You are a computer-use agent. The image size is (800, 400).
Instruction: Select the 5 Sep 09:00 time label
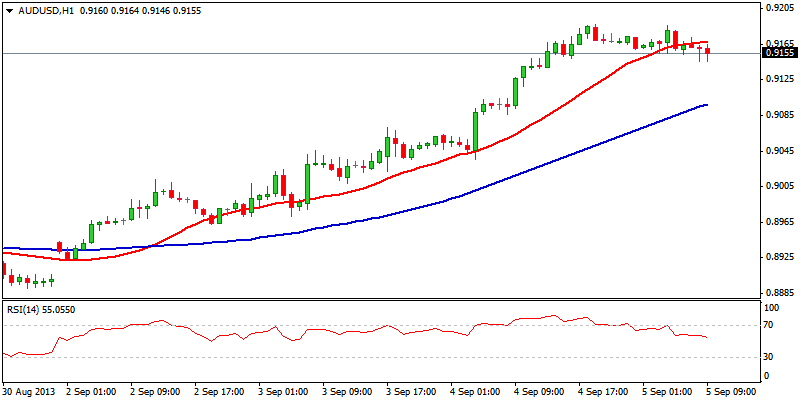[x=731, y=392]
